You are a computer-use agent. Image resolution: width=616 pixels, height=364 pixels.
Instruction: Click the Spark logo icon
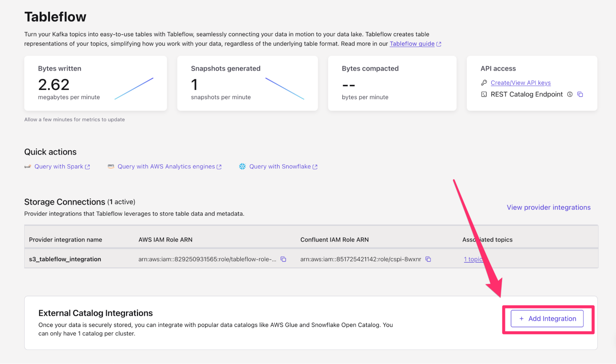tap(28, 167)
